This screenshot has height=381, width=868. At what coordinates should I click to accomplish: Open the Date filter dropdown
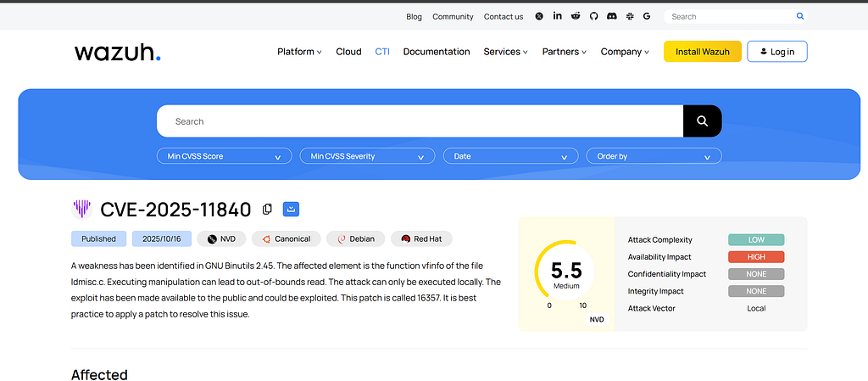point(510,156)
